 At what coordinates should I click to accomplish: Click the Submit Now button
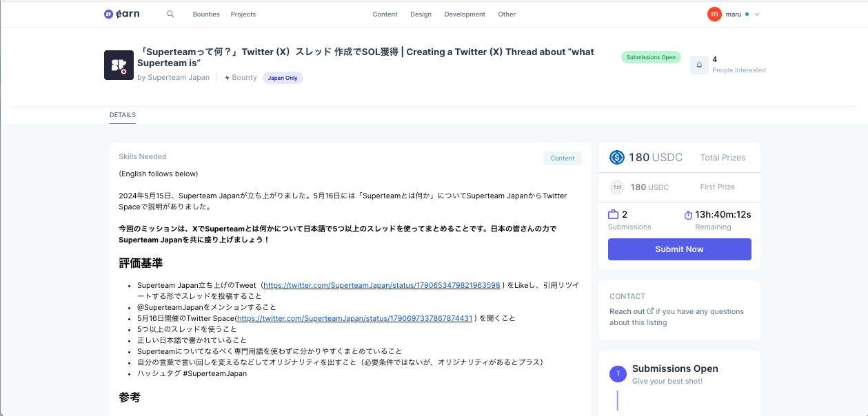point(680,249)
